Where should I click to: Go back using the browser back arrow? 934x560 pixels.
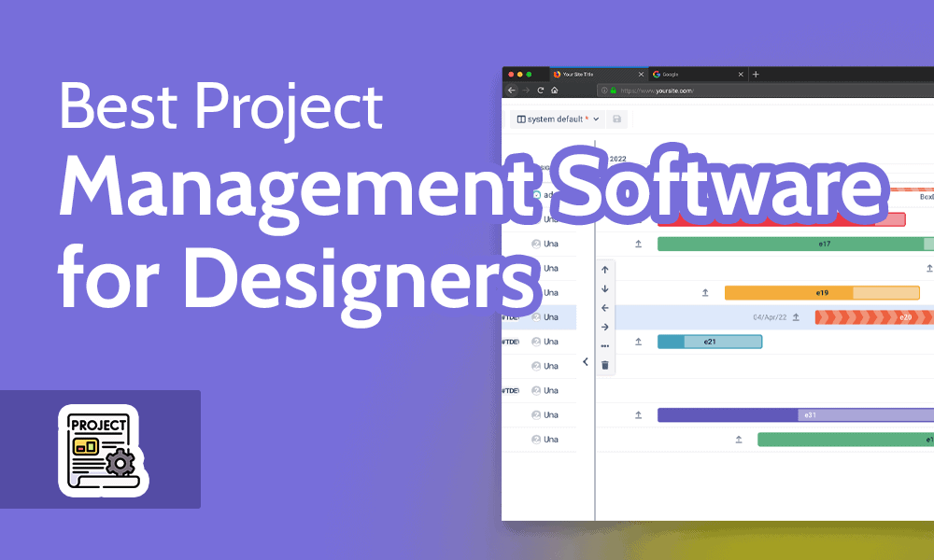coord(511,91)
